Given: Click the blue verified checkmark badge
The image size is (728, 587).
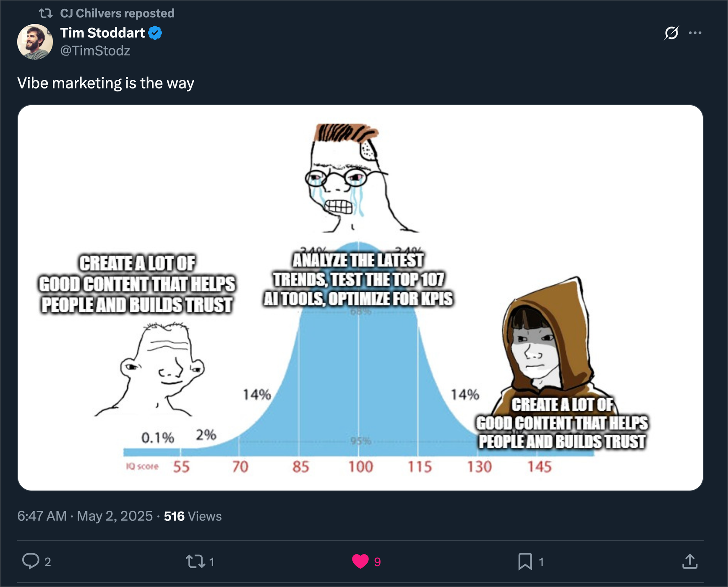Looking at the screenshot, I should click(155, 33).
